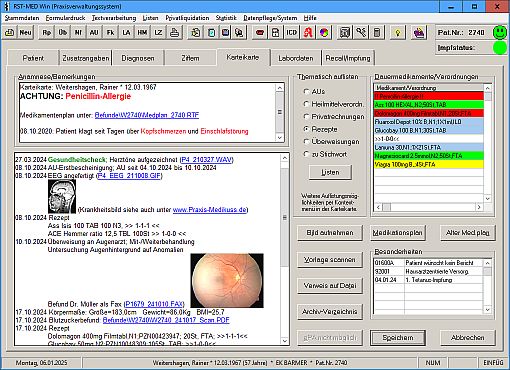Open the Textverarbeitung menu

[114, 18]
